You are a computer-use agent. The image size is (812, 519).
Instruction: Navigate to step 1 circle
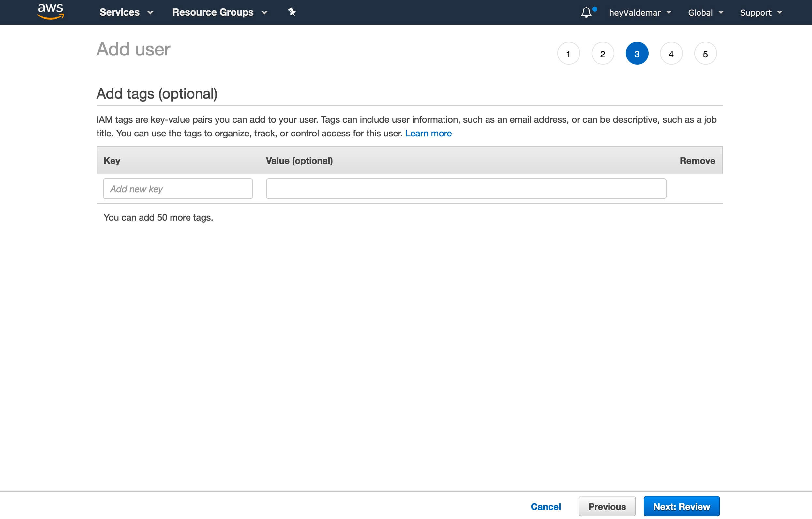[567, 54]
